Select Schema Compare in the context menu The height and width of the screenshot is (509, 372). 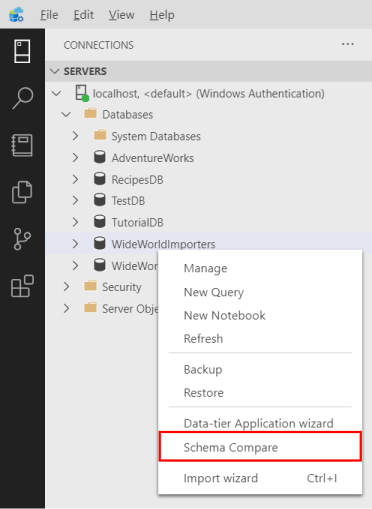260,447
